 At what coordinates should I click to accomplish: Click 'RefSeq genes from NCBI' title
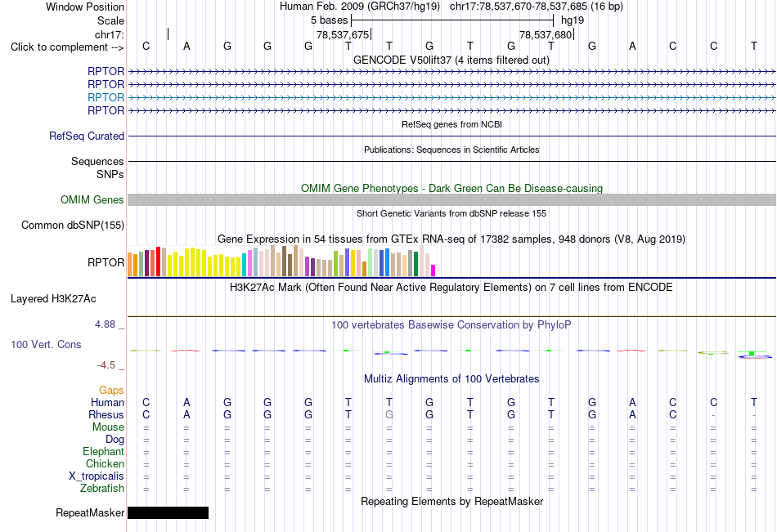coord(451,124)
